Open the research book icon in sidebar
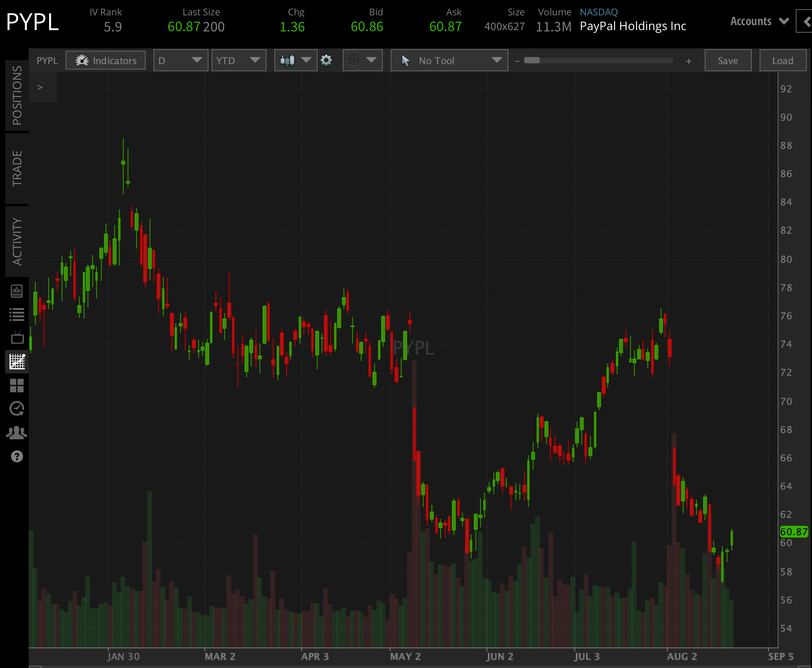This screenshot has width=812, height=668. (17, 291)
